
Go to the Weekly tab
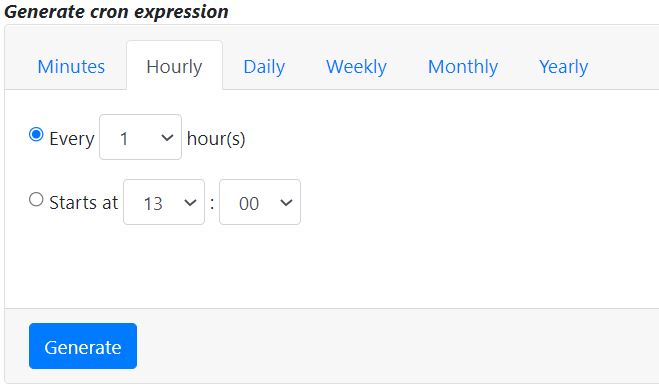pos(356,66)
